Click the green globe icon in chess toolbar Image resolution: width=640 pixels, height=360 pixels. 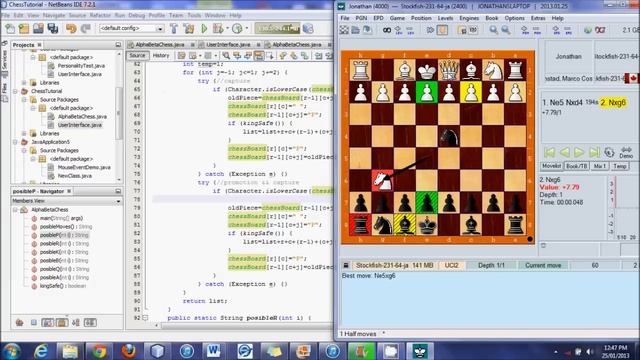click(x=588, y=30)
